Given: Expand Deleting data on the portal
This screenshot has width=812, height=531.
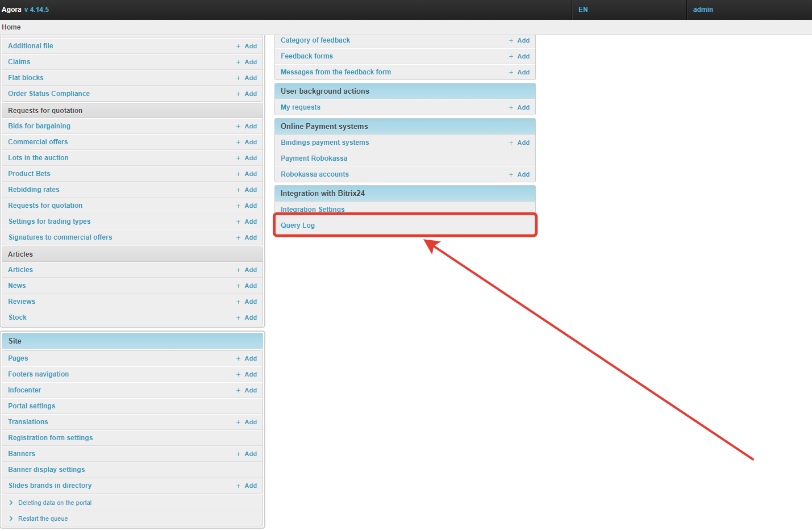Looking at the screenshot, I should pos(55,503).
